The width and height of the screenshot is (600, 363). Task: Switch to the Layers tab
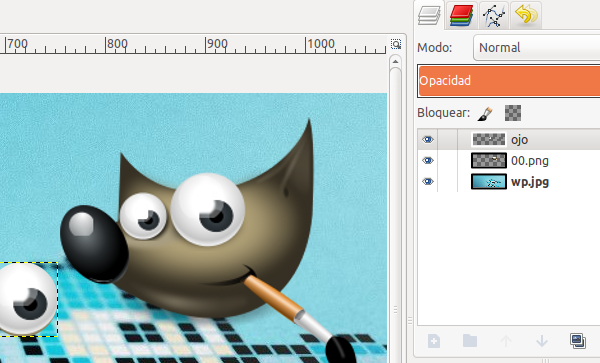click(x=429, y=16)
